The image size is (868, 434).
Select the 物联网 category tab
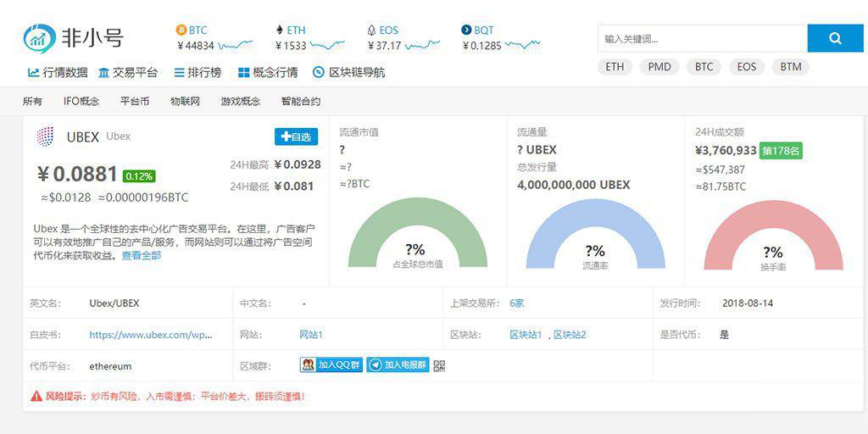185,102
